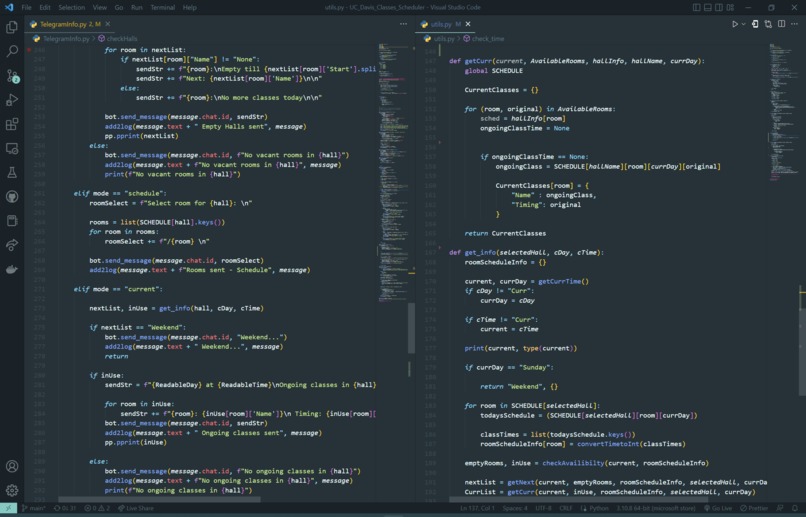806x517 pixels.
Task: Click Prettier in the status bar
Action: 754,508
